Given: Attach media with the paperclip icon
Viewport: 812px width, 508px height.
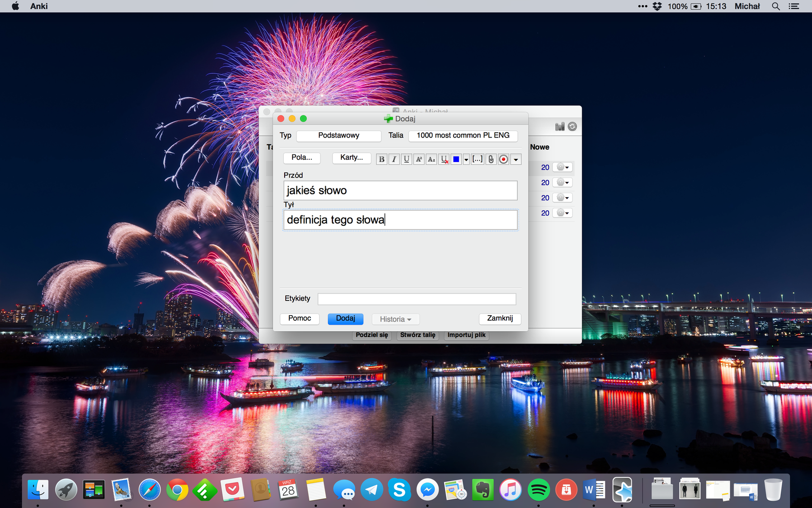Looking at the screenshot, I should pyautogui.click(x=491, y=159).
